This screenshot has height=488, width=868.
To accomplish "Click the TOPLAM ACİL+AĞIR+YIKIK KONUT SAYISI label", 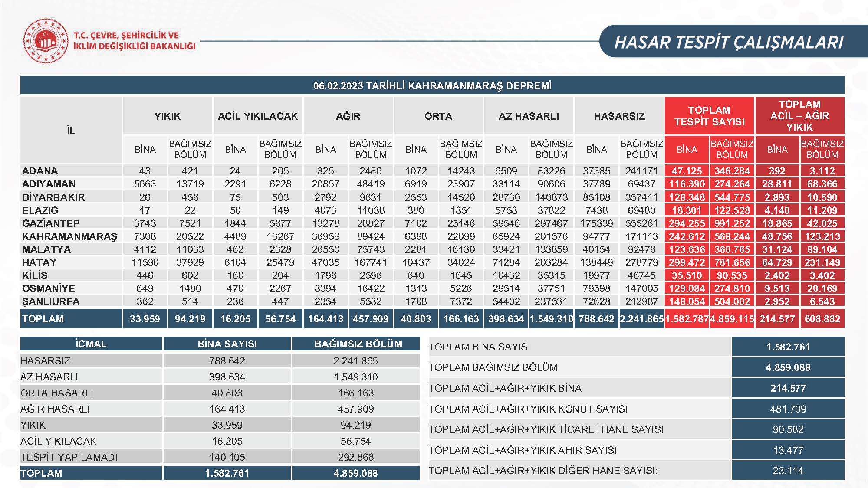I will (528, 409).
